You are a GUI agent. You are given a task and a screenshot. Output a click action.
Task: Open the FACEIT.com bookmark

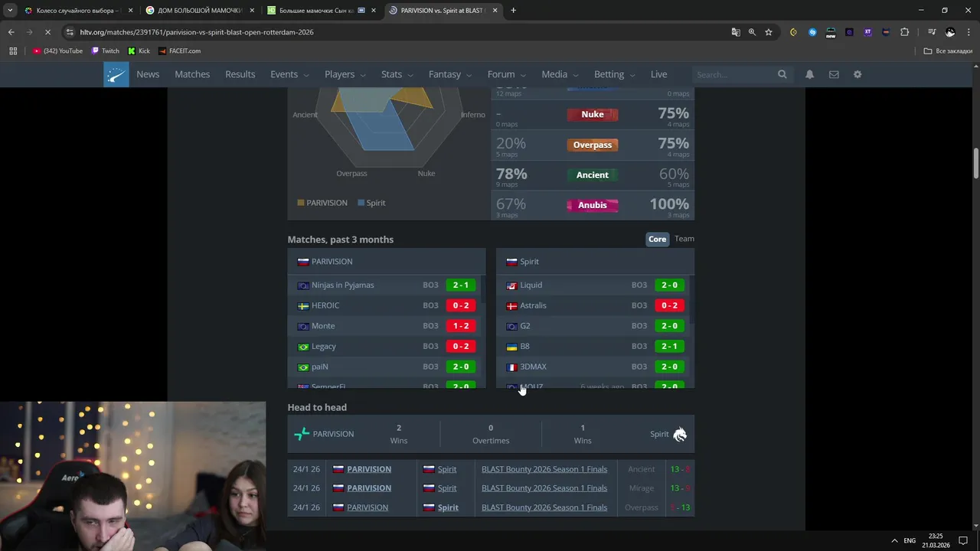tap(179, 51)
